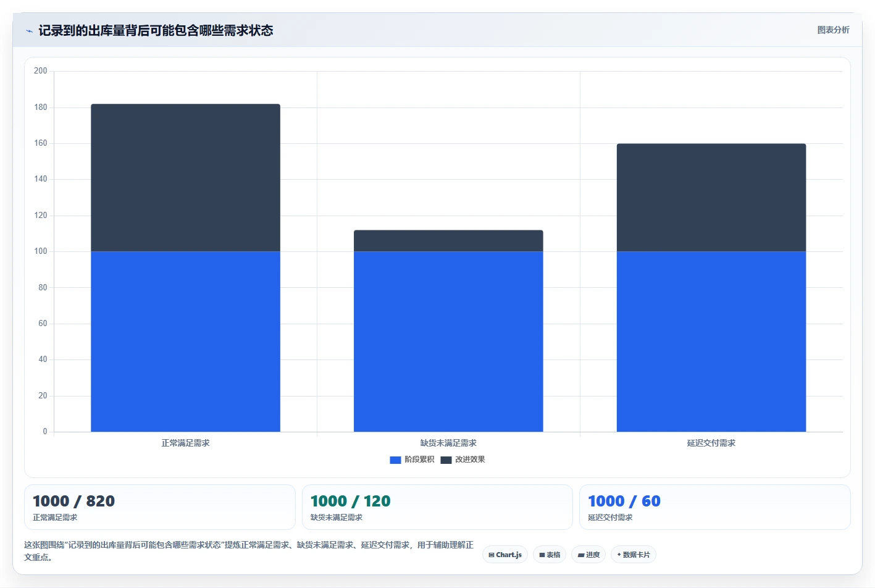Select the 1000 / 60 data card
Viewport: 875px width, 588px height.
pyautogui.click(x=715, y=507)
